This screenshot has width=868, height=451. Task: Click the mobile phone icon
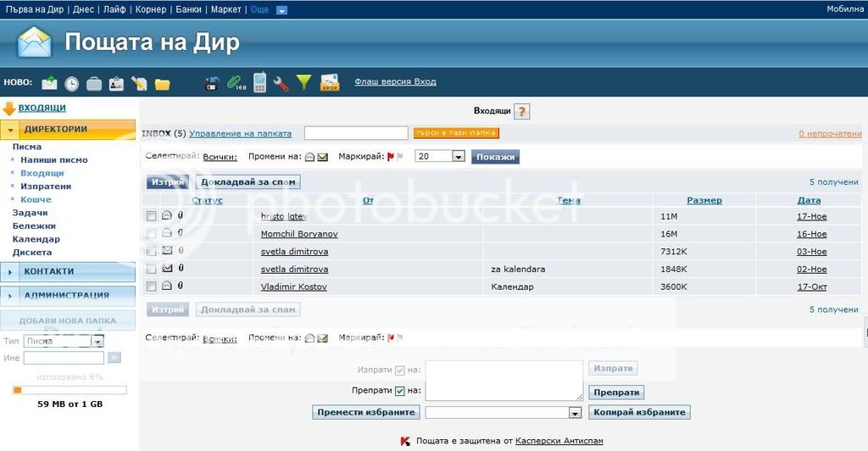pos(259,83)
